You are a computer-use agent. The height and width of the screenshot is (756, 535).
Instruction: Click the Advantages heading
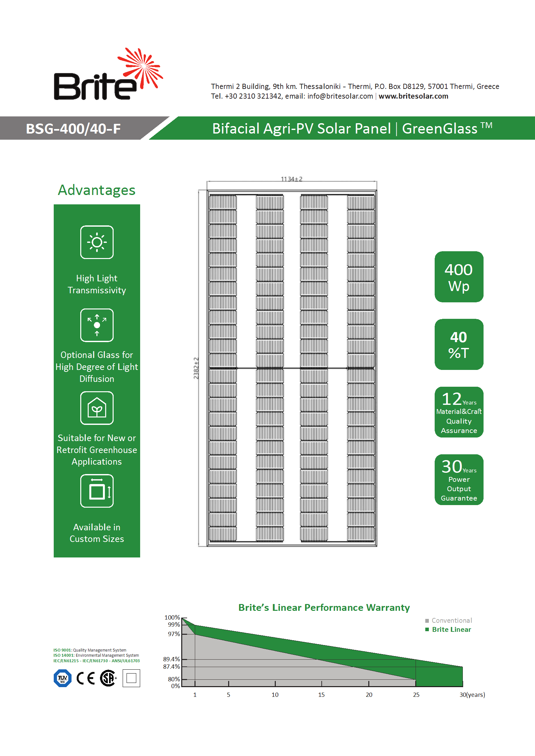[x=96, y=190]
